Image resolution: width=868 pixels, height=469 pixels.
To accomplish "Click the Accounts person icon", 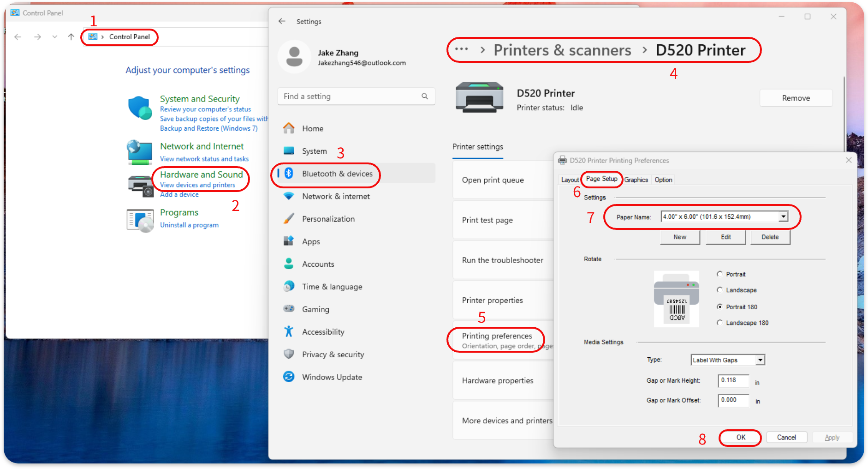I will 289,264.
